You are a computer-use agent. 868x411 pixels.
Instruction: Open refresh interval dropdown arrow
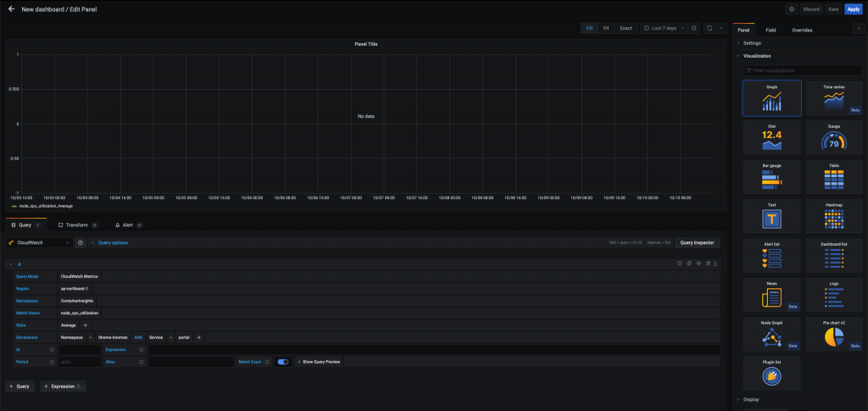(x=721, y=28)
